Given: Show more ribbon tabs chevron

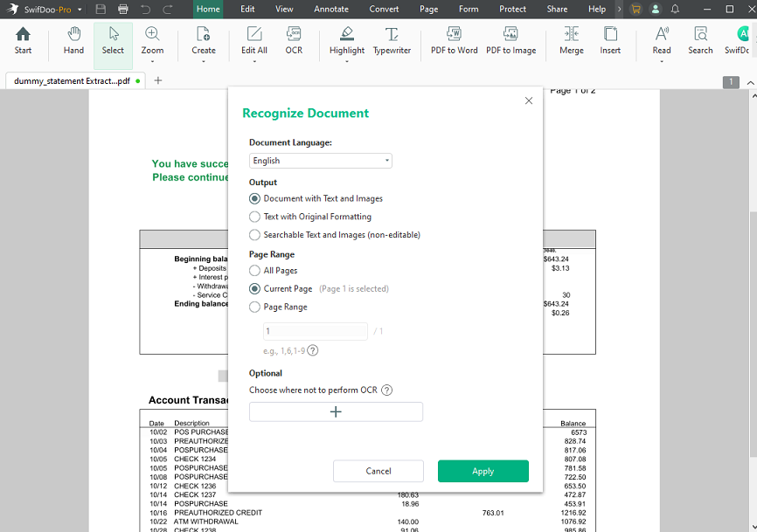Looking at the screenshot, I should click(619, 9).
